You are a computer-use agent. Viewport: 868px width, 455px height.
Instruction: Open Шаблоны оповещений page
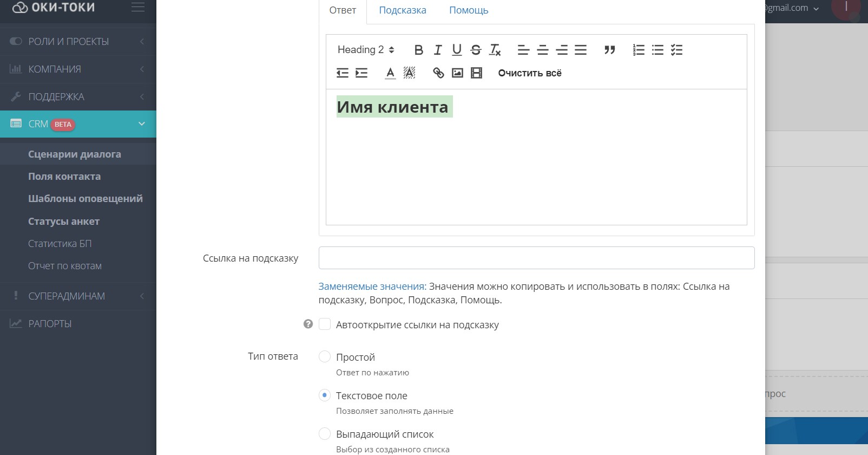tap(86, 199)
